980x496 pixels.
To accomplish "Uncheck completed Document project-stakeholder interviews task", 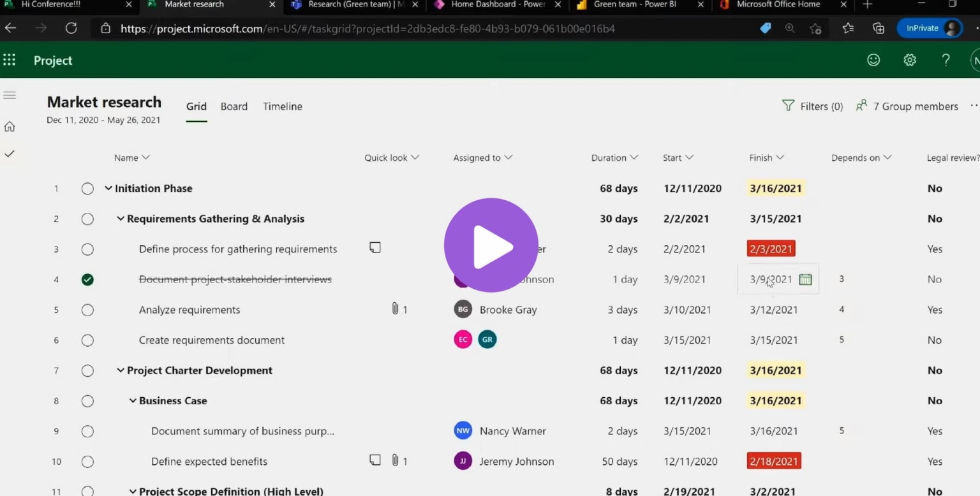I will [x=87, y=279].
